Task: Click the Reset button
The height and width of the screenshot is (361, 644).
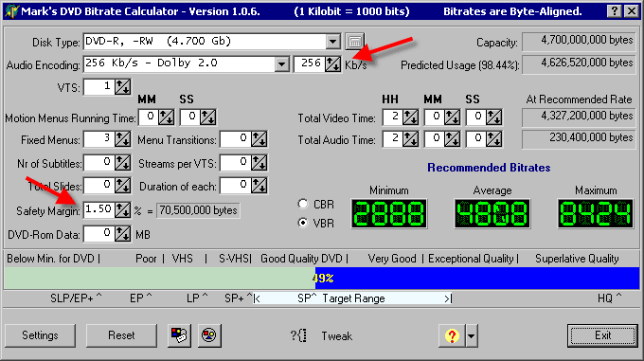Action: [121, 335]
